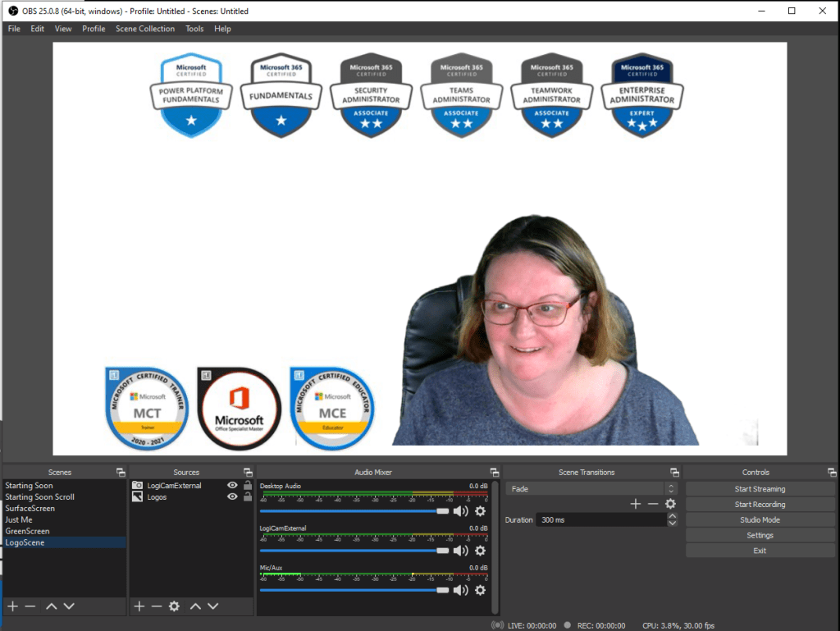The image size is (840, 631).
Task: Increase the transition duration with up arrow
Action: pyautogui.click(x=673, y=516)
